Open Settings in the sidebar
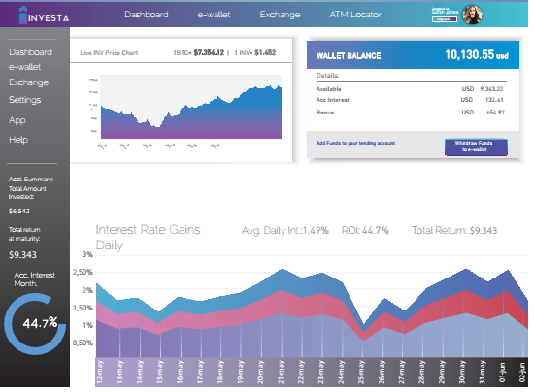The image size is (534, 392). tap(25, 100)
